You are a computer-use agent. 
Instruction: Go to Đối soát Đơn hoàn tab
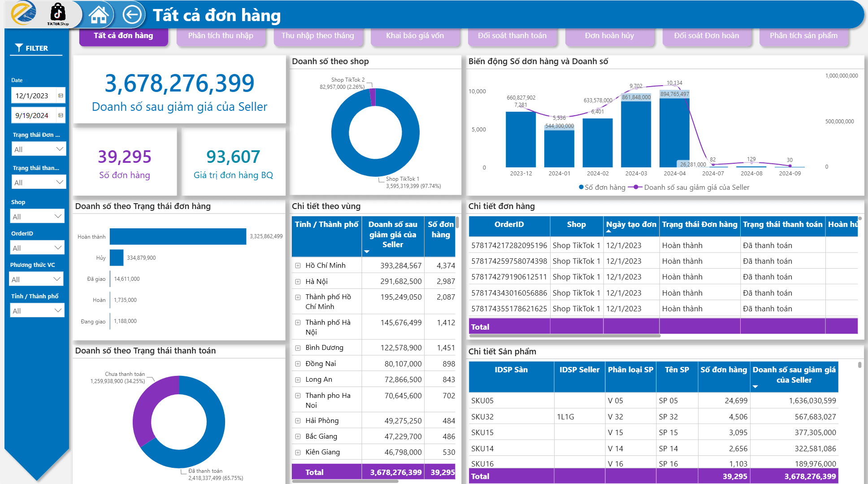[707, 36]
